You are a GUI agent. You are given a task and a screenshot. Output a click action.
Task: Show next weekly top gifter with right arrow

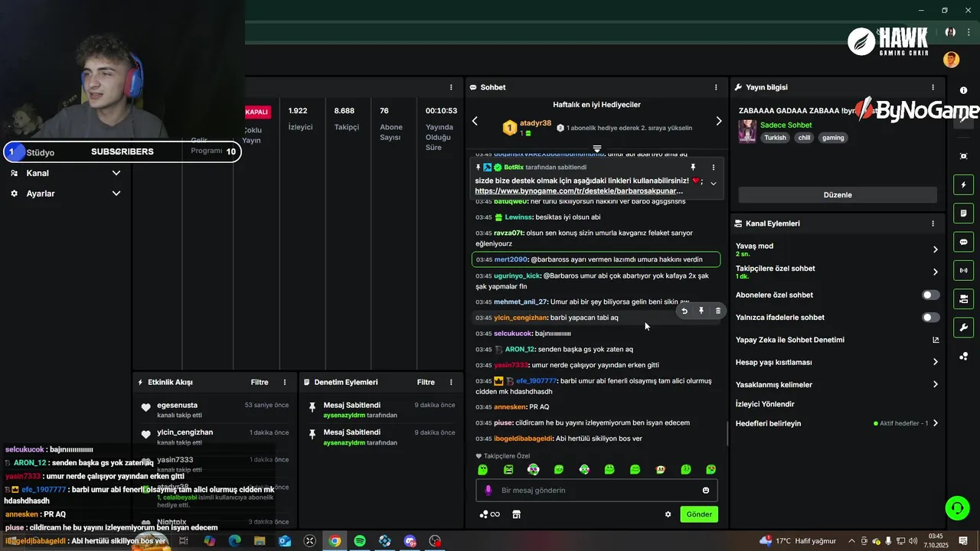pos(718,121)
